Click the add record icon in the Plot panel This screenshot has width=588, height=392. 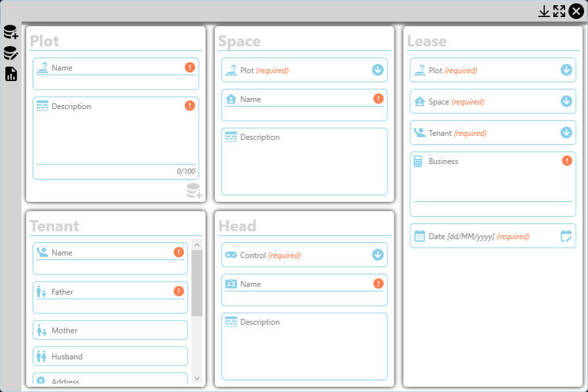click(193, 191)
